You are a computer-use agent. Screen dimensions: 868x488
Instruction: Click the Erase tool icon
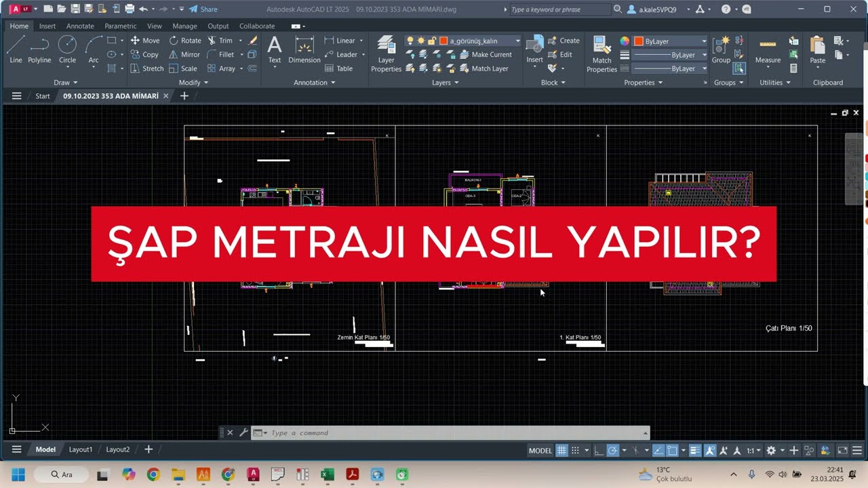[253, 41]
